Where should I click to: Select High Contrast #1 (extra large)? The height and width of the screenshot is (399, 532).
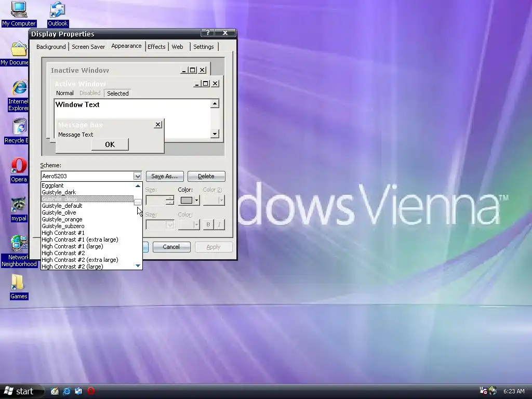(x=87, y=240)
